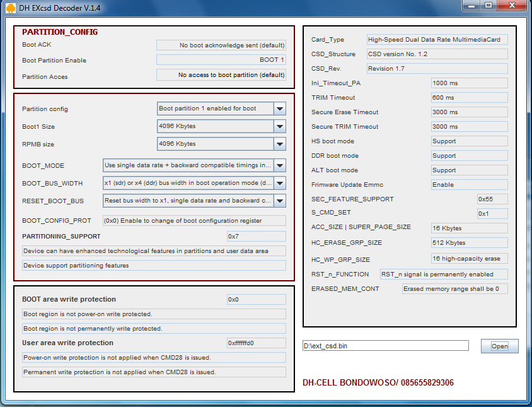Click the Boot Partition Enable BOOT 1 field

[221, 60]
